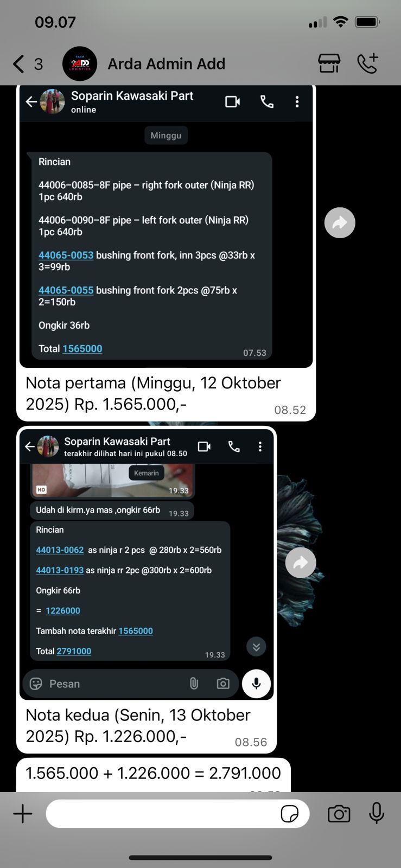401x868 pixels.
Task: Open the second nota screenshot image
Action: pos(147,564)
